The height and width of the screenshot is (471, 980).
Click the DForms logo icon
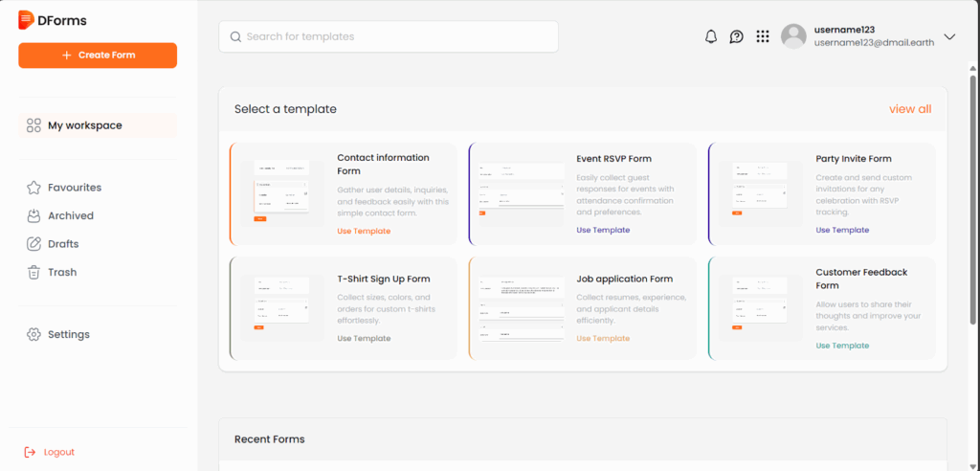click(26, 20)
